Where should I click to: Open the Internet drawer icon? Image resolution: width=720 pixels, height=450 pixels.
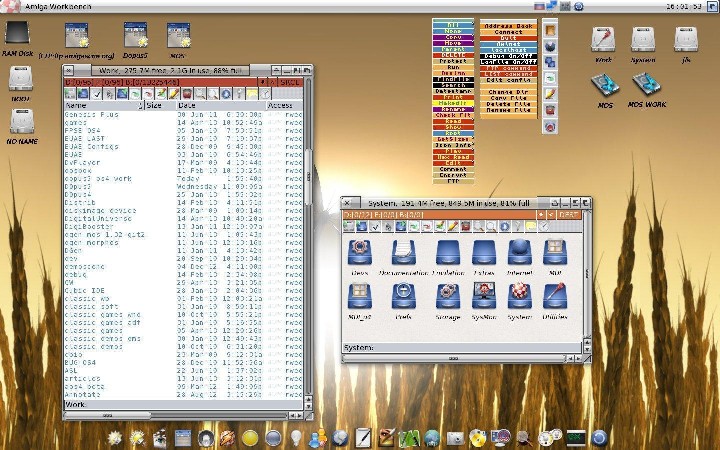tap(518, 253)
